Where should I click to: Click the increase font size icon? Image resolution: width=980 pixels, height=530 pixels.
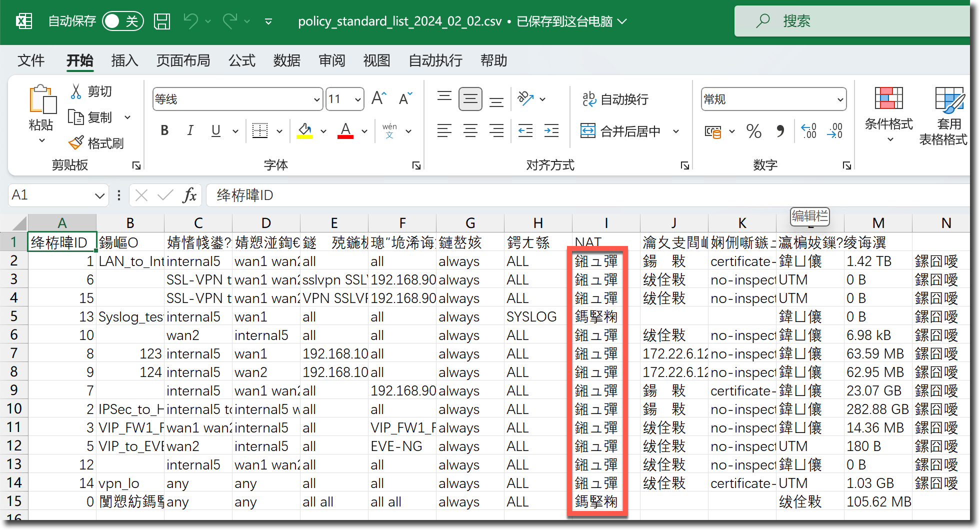pos(378,98)
